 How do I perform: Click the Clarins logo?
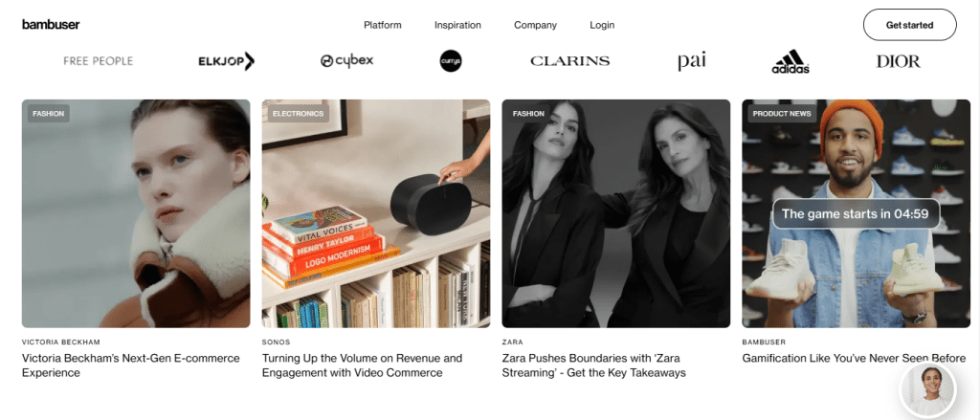pyautogui.click(x=570, y=61)
